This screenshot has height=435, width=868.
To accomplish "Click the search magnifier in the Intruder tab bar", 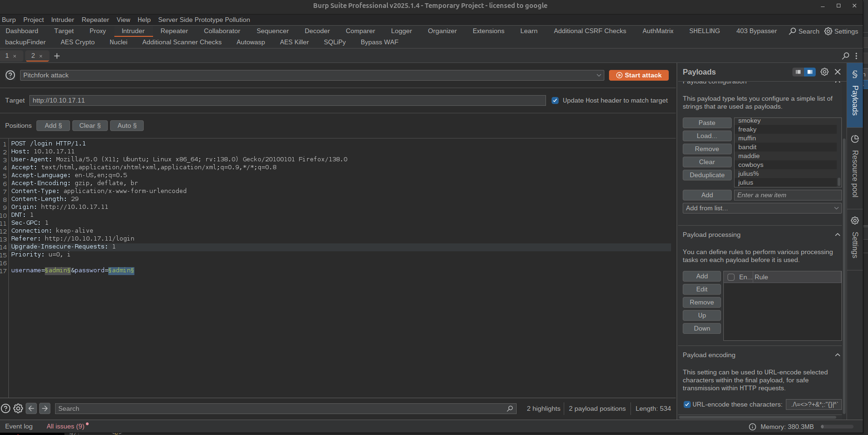I will (846, 56).
